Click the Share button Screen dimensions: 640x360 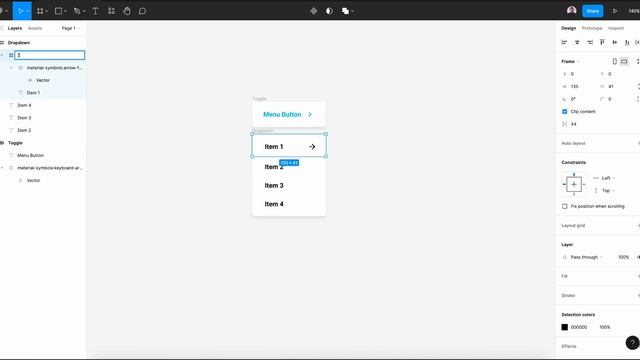tap(593, 11)
